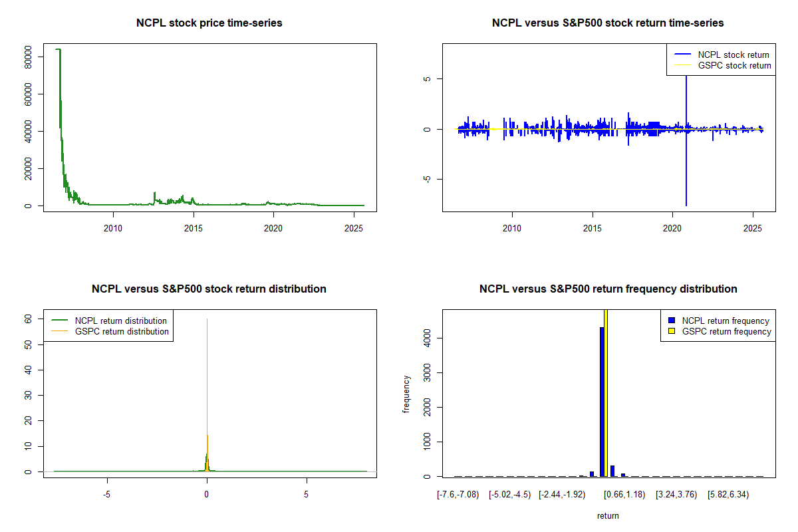Viewport: 798px width, 532px height.
Task: Click the blue NCPL stock return legend line
Action: (682, 55)
